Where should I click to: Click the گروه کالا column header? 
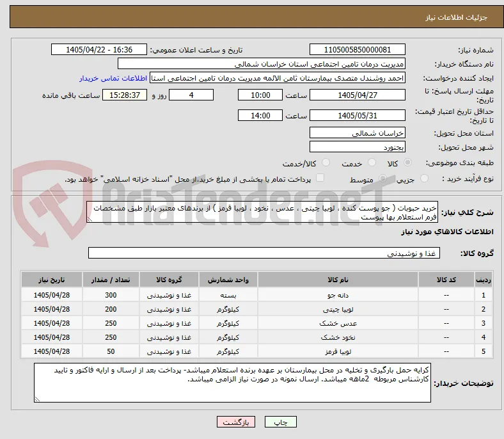(169, 280)
